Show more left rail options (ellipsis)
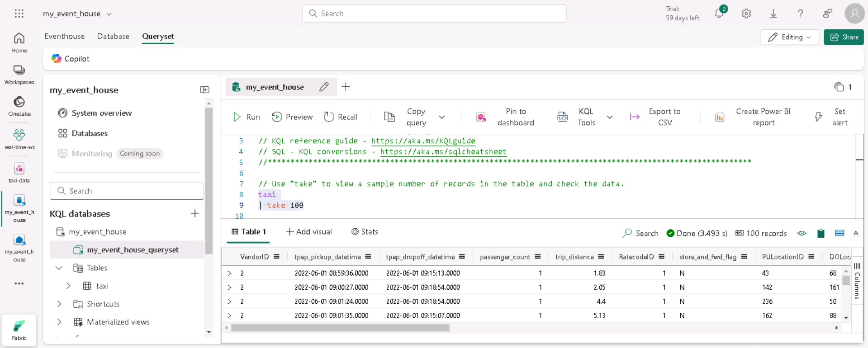Screen dimensions: 868x348 tap(19, 283)
